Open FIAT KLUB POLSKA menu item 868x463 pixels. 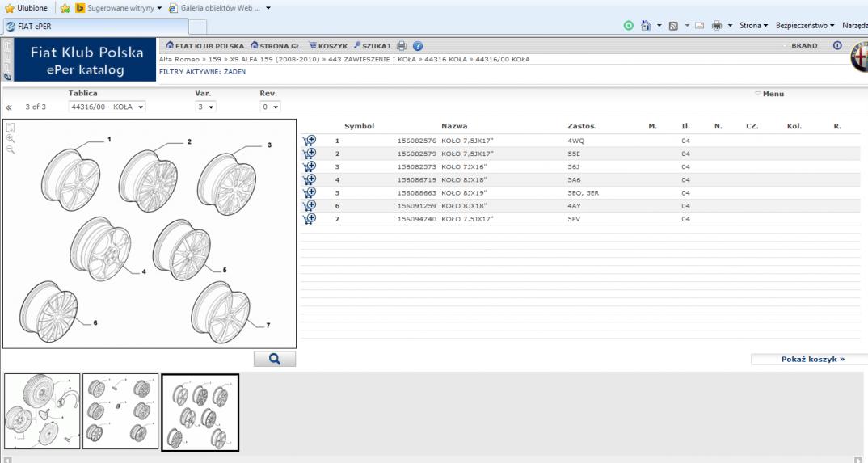204,46
